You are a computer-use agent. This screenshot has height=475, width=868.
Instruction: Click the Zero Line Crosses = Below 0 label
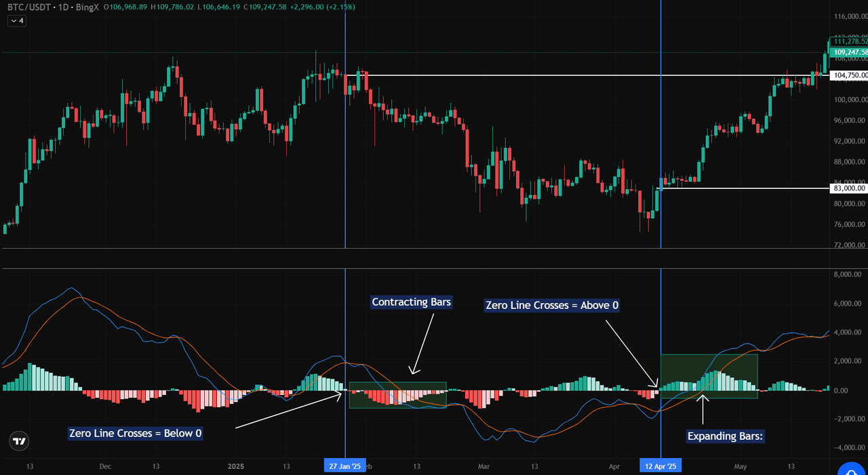(x=136, y=433)
